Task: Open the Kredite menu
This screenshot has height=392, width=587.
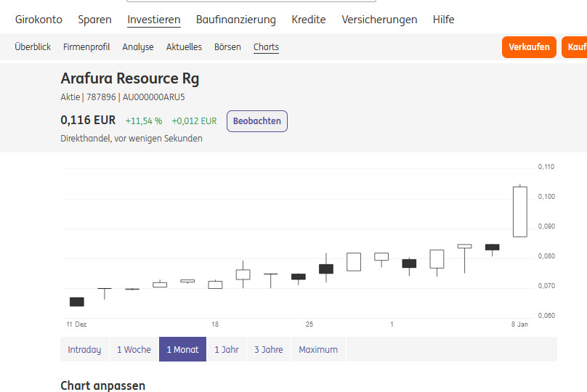Action: (309, 20)
